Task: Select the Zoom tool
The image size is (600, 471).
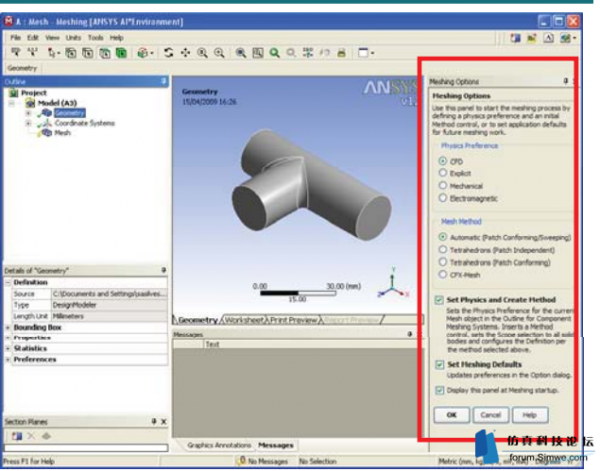Action: point(202,53)
